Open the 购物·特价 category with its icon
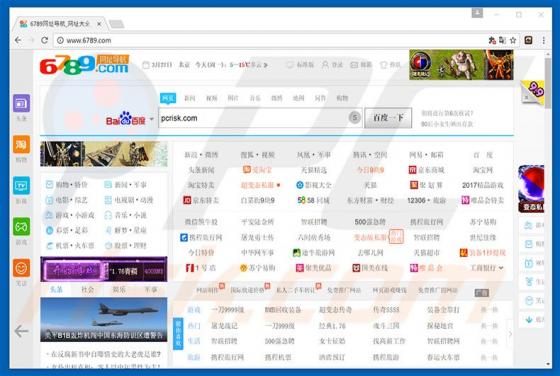Viewport: 560px width, 376px height. (x=67, y=185)
